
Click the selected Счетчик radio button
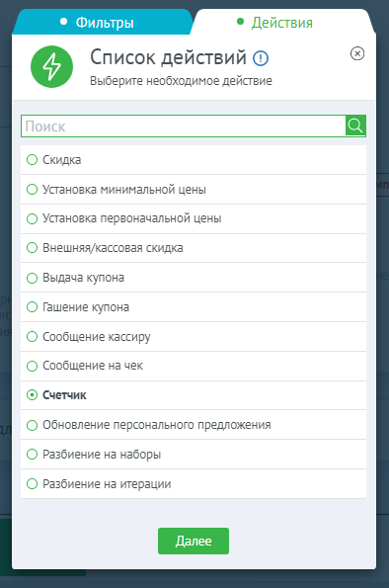click(33, 395)
